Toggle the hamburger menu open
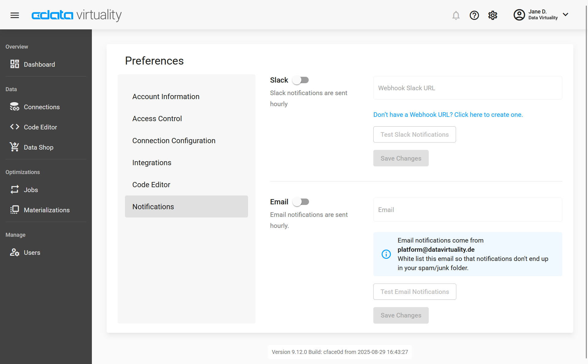This screenshot has height=364, width=588. click(x=14, y=15)
